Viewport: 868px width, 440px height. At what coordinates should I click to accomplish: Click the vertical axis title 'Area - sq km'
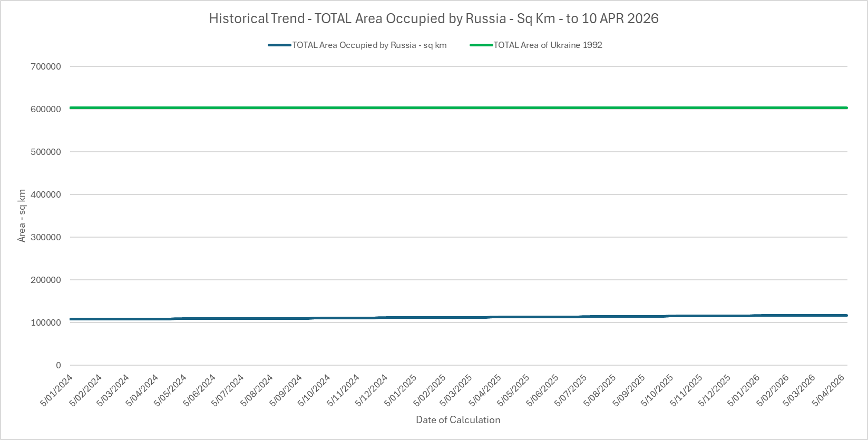point(22,216)
